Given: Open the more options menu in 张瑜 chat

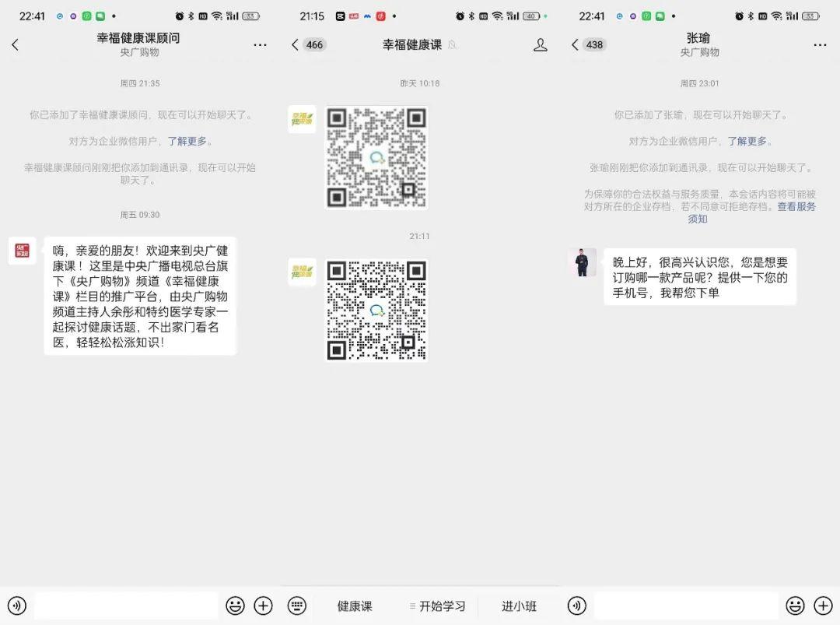Looking at the screenshot, I should point(820,44).
